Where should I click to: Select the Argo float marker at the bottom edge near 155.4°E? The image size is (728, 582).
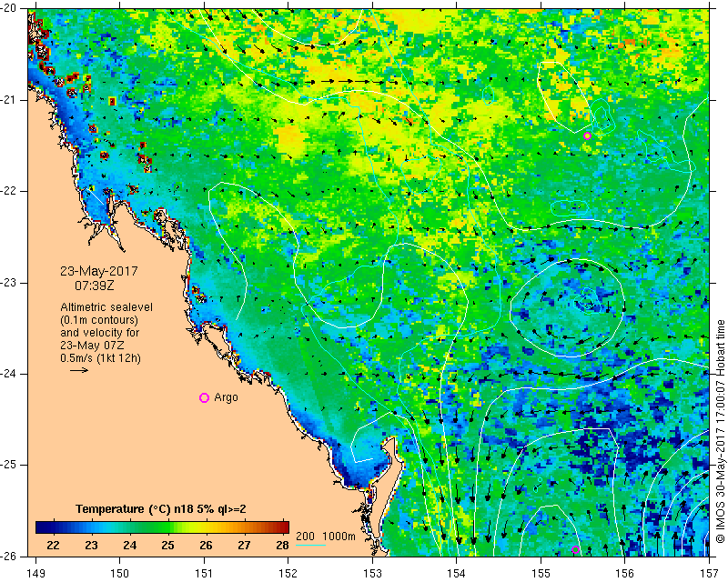click(575, 549)
